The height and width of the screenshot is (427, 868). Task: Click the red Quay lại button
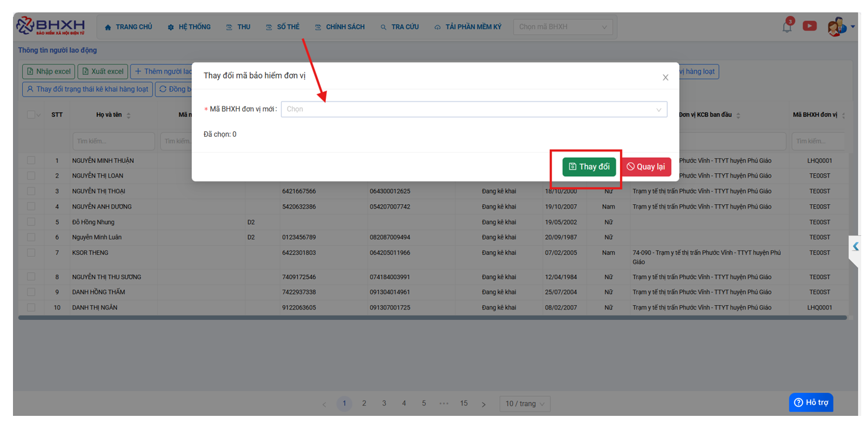coord(645,166)
